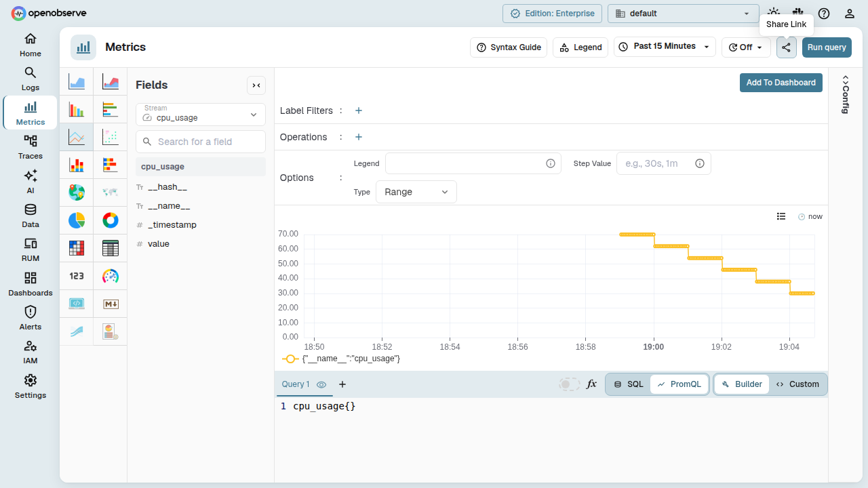Toggle legend series cpu_usage in chart
The width and height of the screenshot is (868, 488).
coord(341,359)
